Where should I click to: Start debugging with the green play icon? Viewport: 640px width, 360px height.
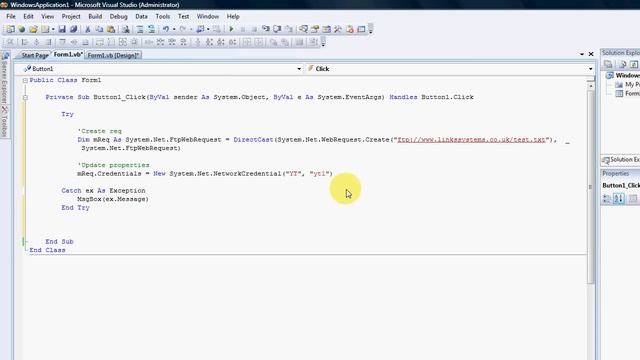point(231,29)
